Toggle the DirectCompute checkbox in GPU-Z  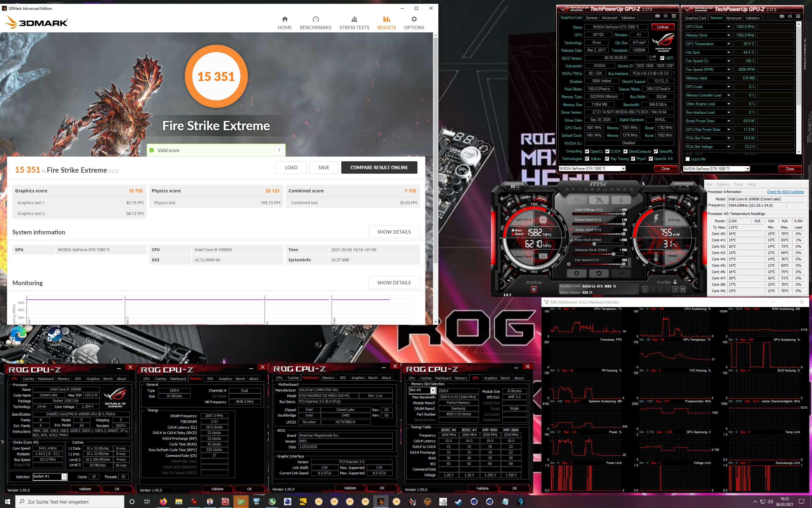coord(625,151)
